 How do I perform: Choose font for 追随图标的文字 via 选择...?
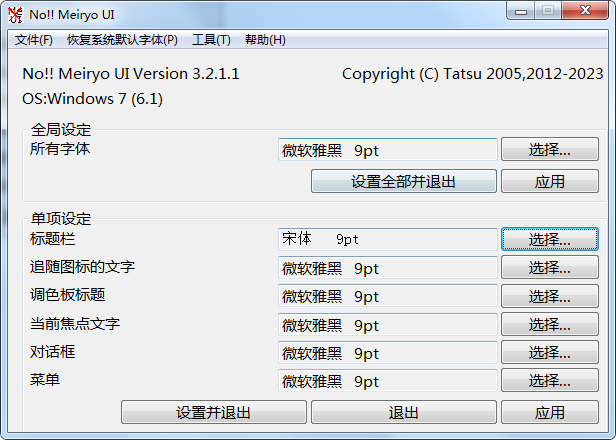[x=549, y=268]
